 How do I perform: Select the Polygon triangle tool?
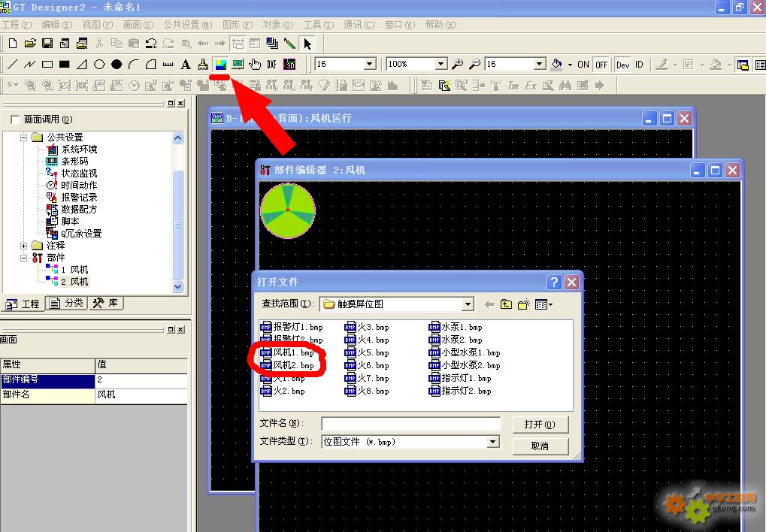(82, 64)
